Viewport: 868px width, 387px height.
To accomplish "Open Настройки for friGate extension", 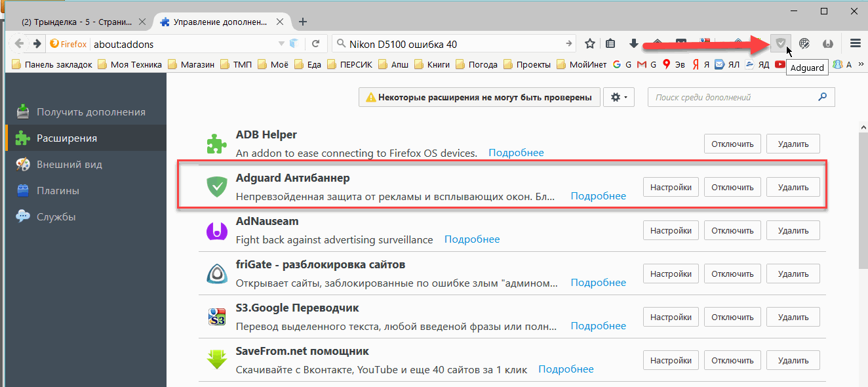I will pos(671,274).
